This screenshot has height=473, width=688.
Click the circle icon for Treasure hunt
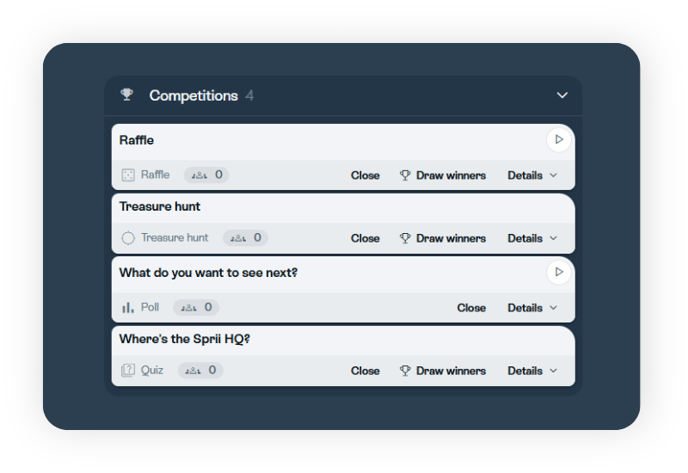coord(128,238)
